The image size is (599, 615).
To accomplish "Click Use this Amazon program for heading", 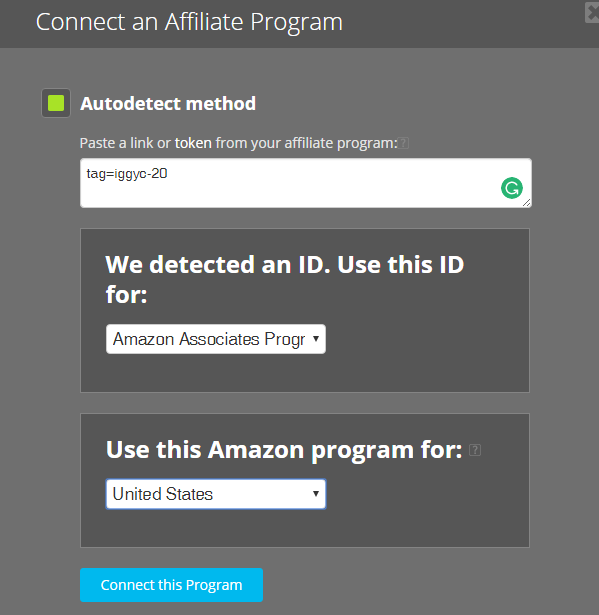I will pos(284,449).
